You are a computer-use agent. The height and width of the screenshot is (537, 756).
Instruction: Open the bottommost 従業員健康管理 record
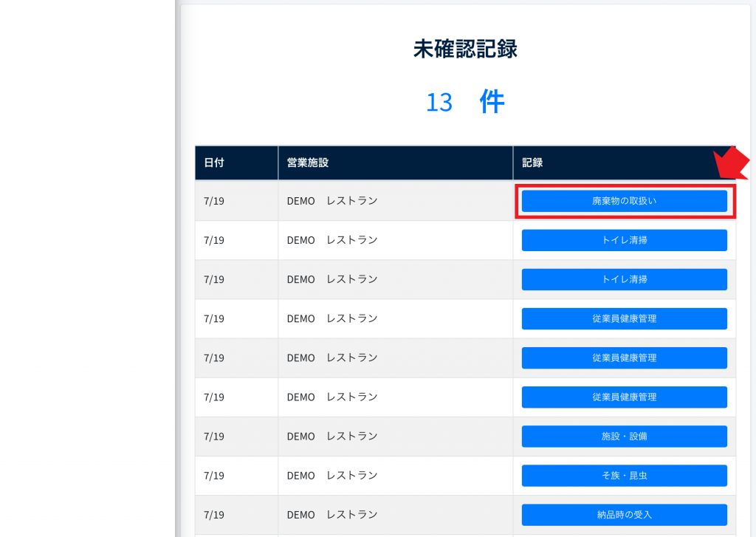pyautogui.click(x=624, y=397)
